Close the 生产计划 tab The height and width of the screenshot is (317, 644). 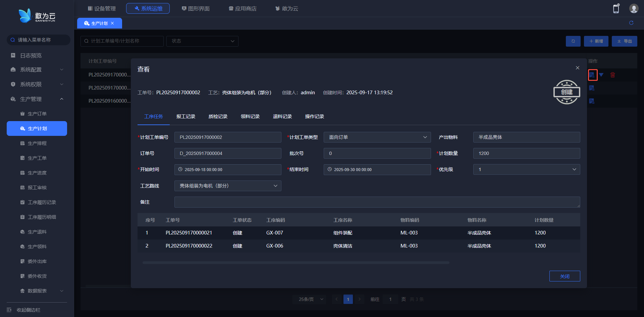[x=112, y=23]
